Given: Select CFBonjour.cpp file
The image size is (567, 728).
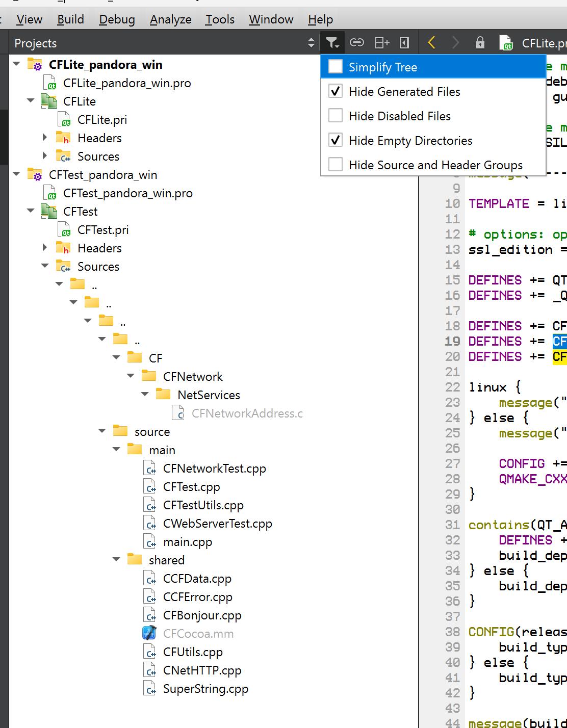Looking at the screenshot, I should [202, 615].
